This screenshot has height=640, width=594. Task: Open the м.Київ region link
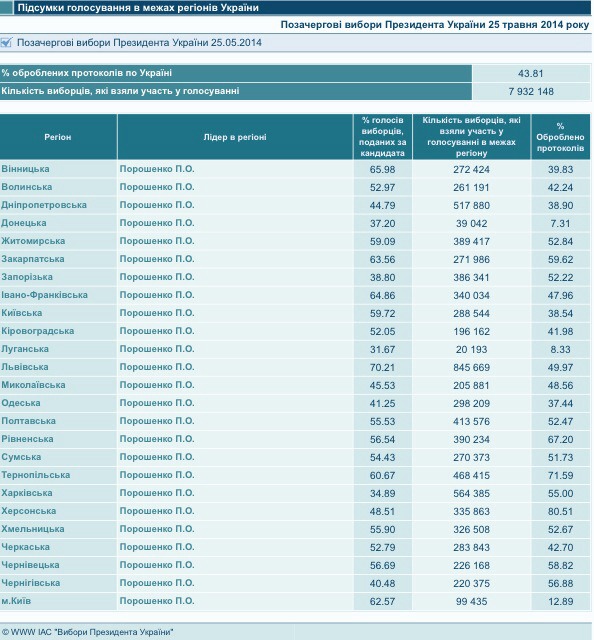point(16,601)
